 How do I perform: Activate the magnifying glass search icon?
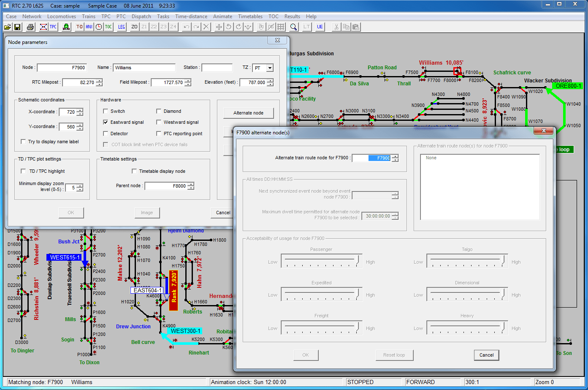pyautogui.click(x=293, y=27)
